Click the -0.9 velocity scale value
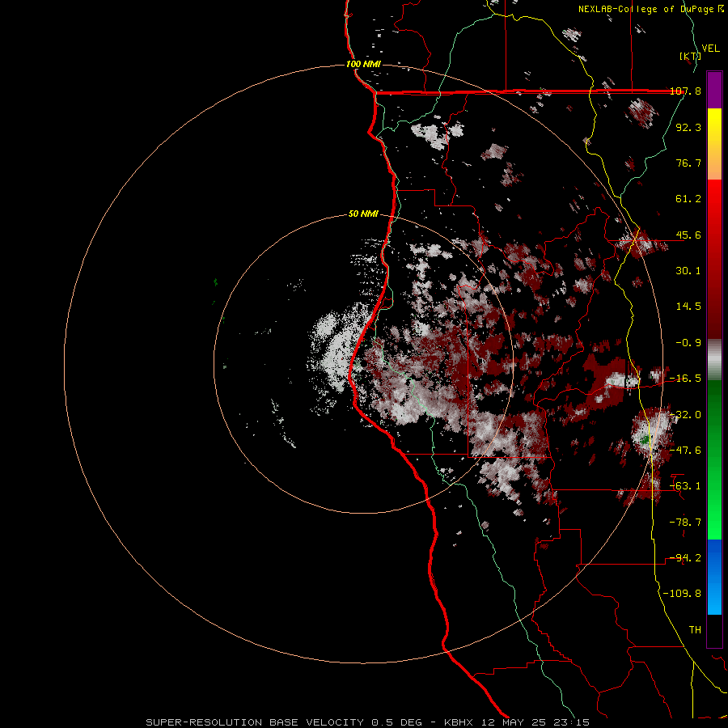 [688, 343]
